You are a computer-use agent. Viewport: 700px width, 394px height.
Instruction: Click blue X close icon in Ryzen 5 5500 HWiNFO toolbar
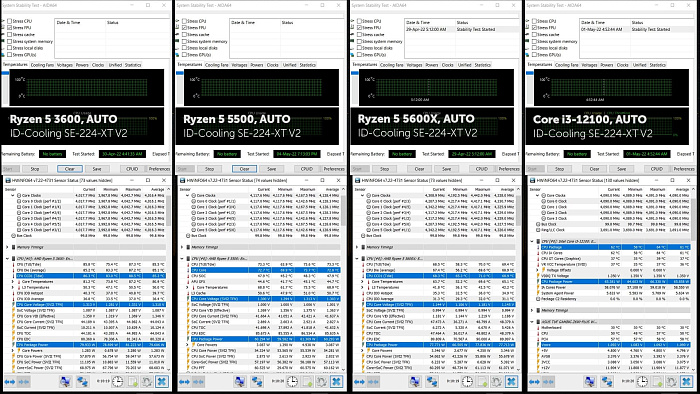click(x=336, y=382)
